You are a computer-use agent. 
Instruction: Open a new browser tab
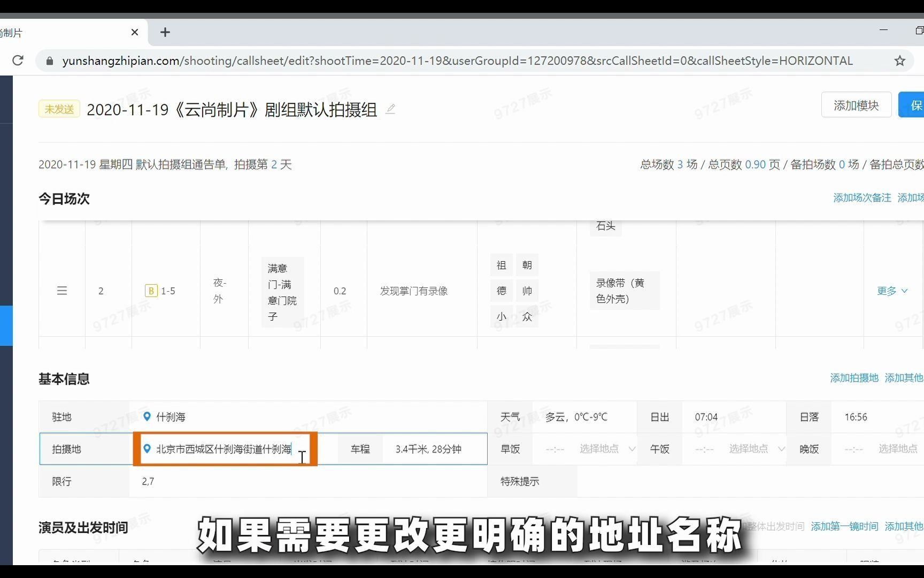(165, 32)
